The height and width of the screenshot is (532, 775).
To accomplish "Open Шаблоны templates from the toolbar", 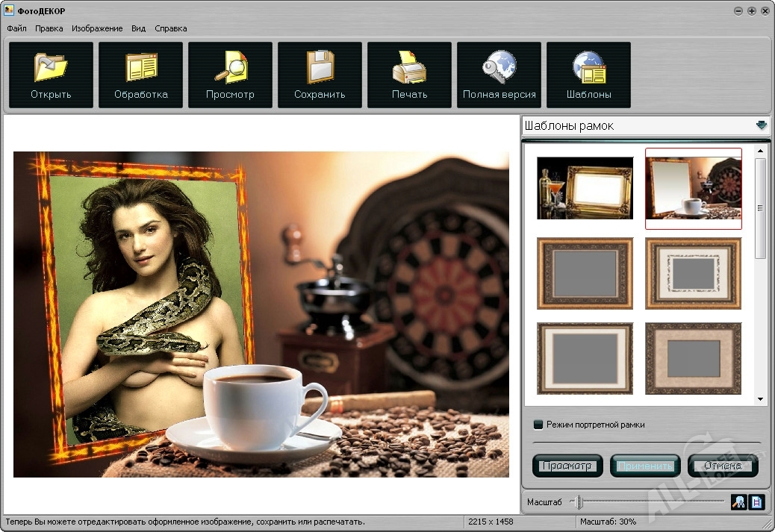I will 588,75.
